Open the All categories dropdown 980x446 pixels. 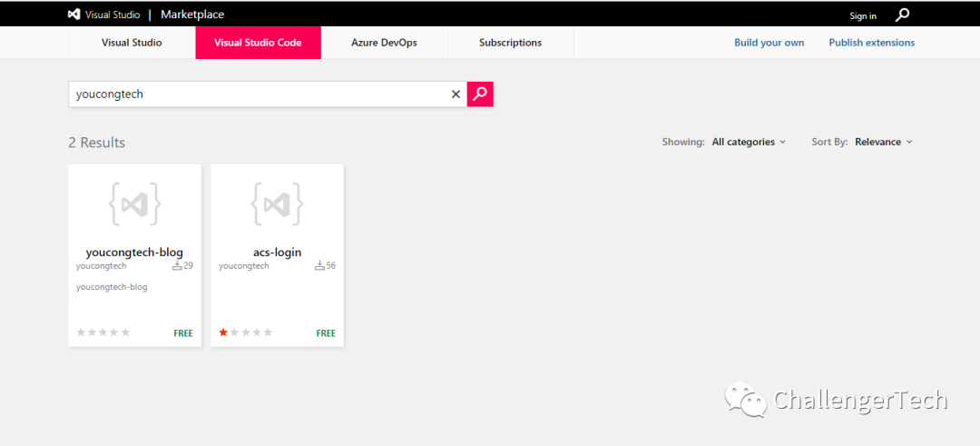(x=749, y=142)
